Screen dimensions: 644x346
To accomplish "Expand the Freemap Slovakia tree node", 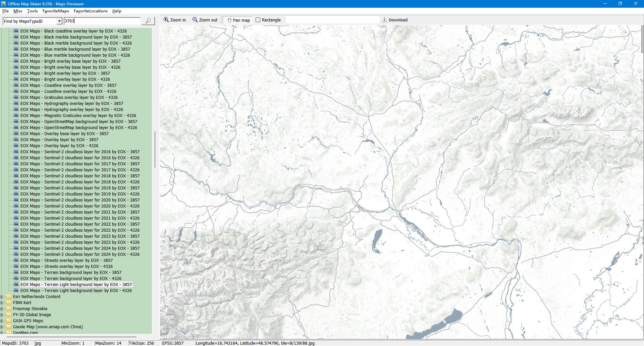I will (2, 309).
